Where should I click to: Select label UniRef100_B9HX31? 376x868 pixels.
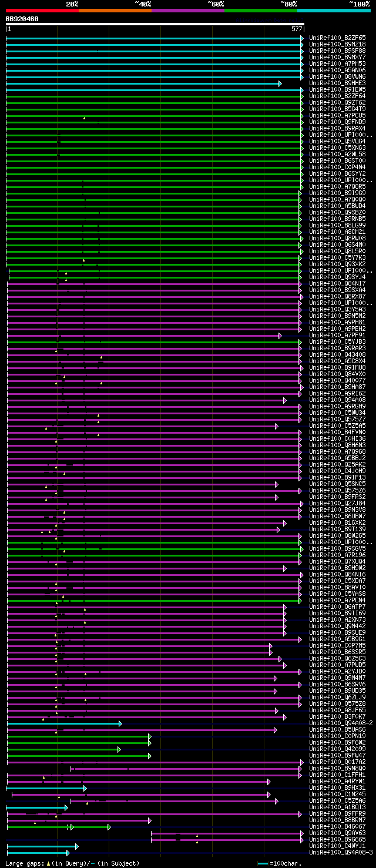[337, 788]
